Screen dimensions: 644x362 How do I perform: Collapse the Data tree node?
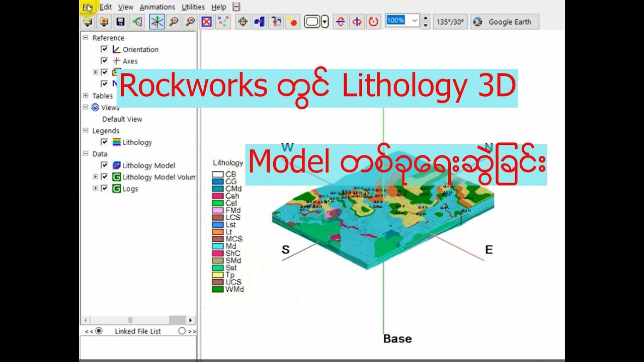tap(86, 153)
